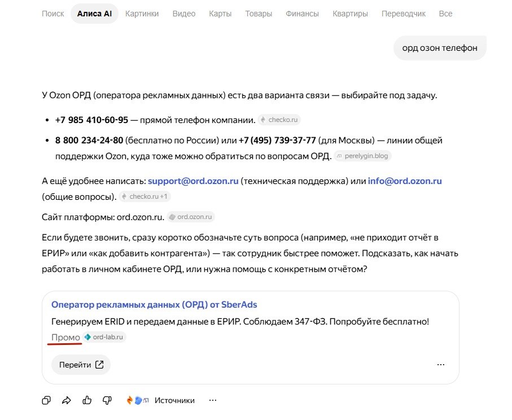Select Moscow number +7 (495) 739-37-77
The image size is (512, 420).
coord(277,141)
